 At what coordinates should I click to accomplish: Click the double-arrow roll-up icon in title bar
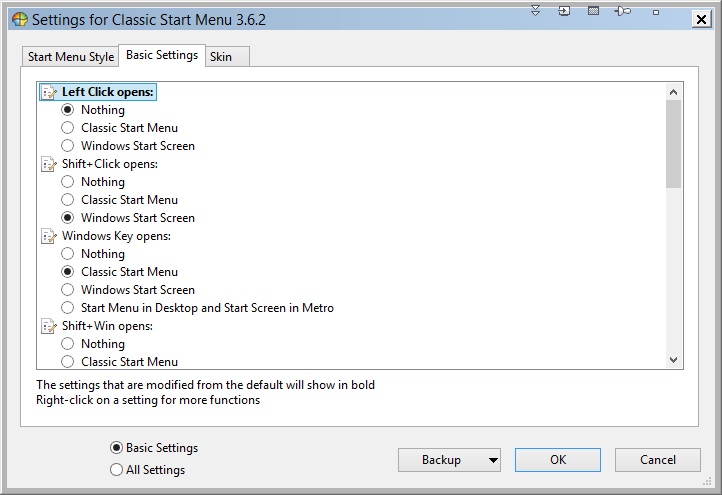[x=535, y=11]
